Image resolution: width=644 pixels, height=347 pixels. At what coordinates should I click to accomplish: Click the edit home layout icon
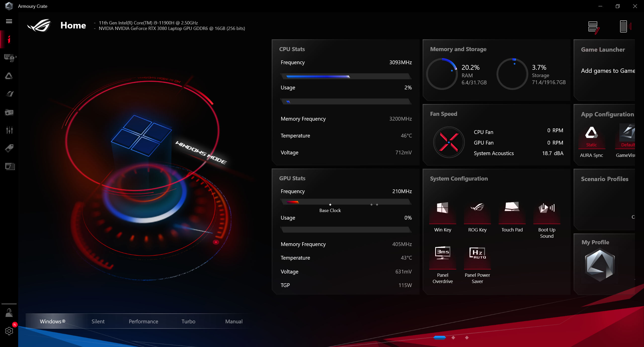click(x=594, y=27)
